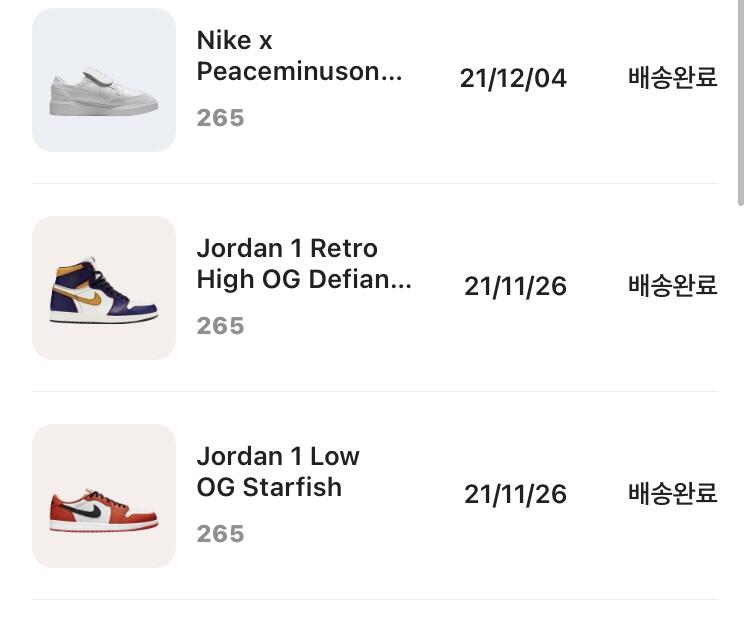Viewport: 750px width, 619px height.
Task: Click the 21/11/26 date for Jordan 1 Low Starfish
Action: coord(515,495)
